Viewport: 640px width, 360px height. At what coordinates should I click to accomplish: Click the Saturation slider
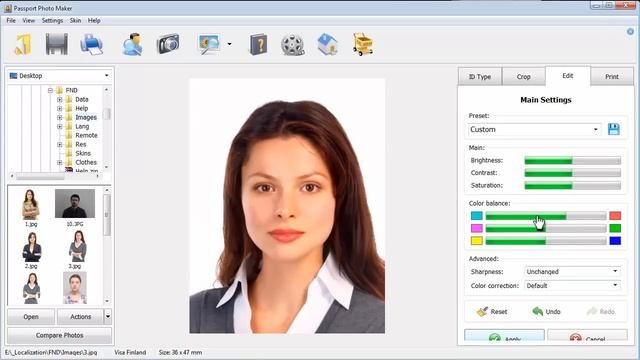(572, 186)
